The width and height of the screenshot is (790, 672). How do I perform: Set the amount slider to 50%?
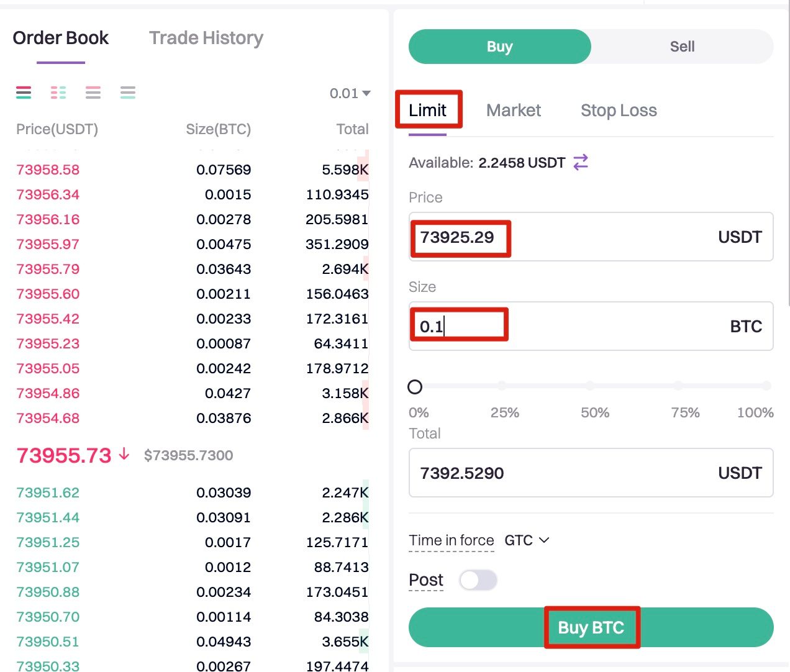pos(590,386)
